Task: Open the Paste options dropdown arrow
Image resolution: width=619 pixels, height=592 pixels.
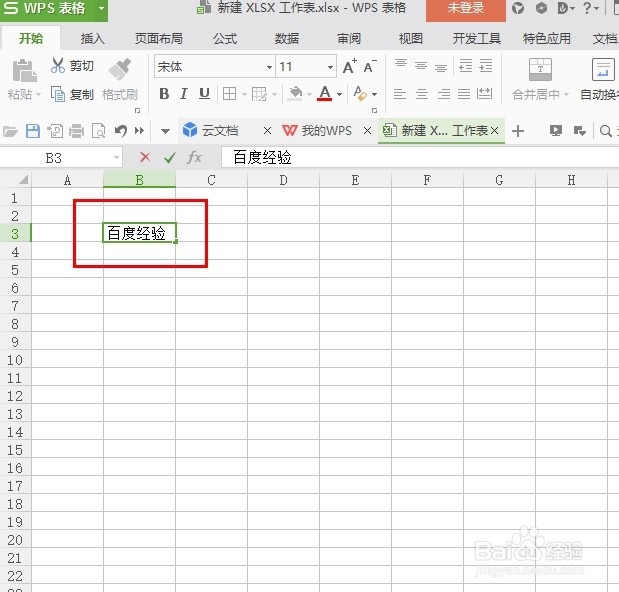Action: pyautogui.click(x=39, y=94)
